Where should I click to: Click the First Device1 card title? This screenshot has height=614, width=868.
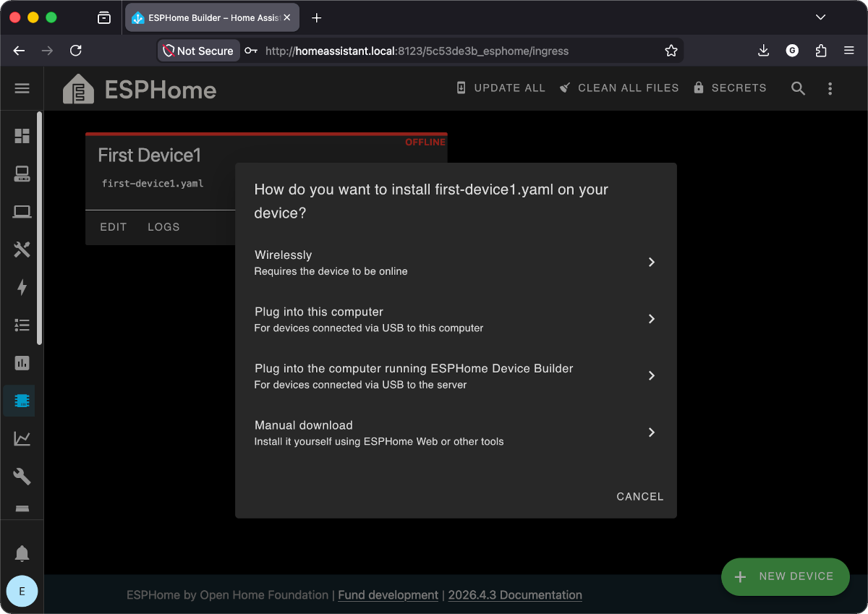click(149, 155)
